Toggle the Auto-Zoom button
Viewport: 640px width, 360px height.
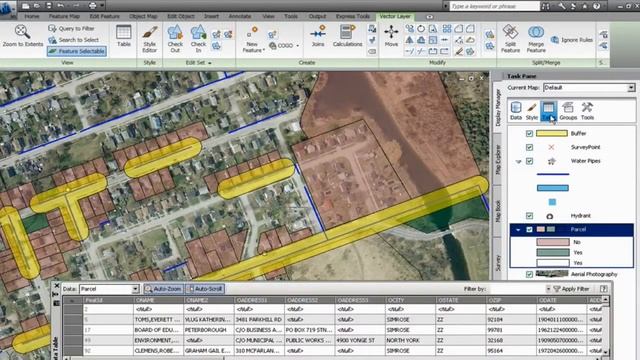tap(163, 289)
